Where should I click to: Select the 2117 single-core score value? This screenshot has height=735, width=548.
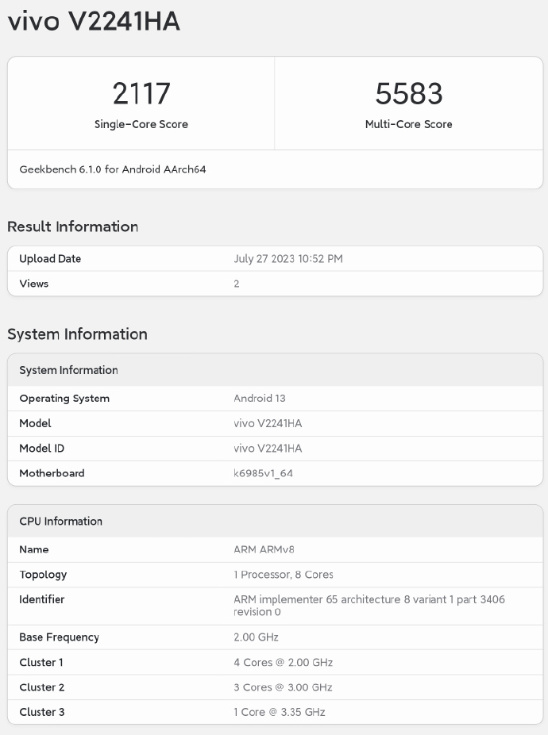click(x=141, y=94)
